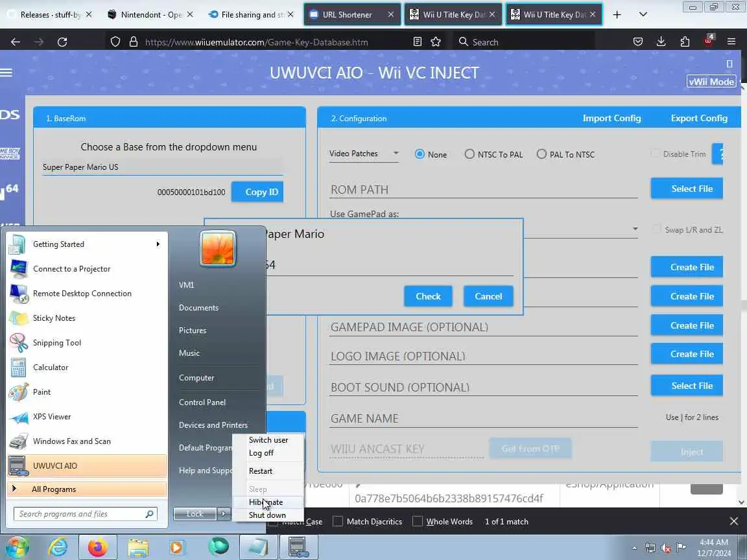Click the Windows Start orb
This screenshot has height=560, width=747.
click(16, 547)
